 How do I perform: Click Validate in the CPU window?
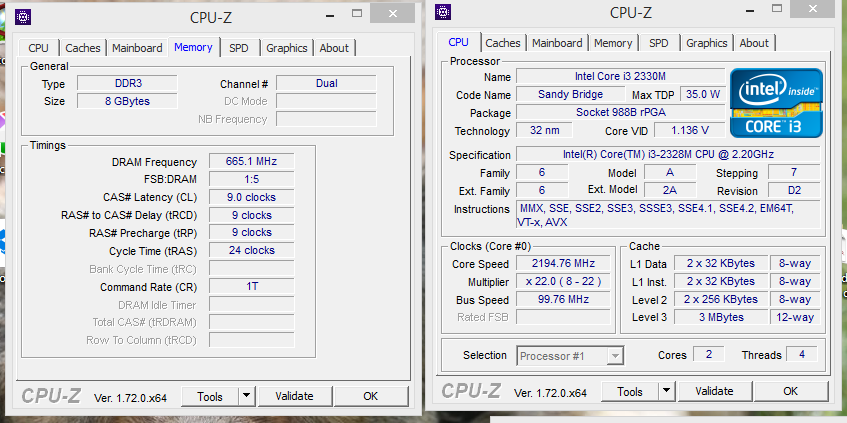coord(714,391)
